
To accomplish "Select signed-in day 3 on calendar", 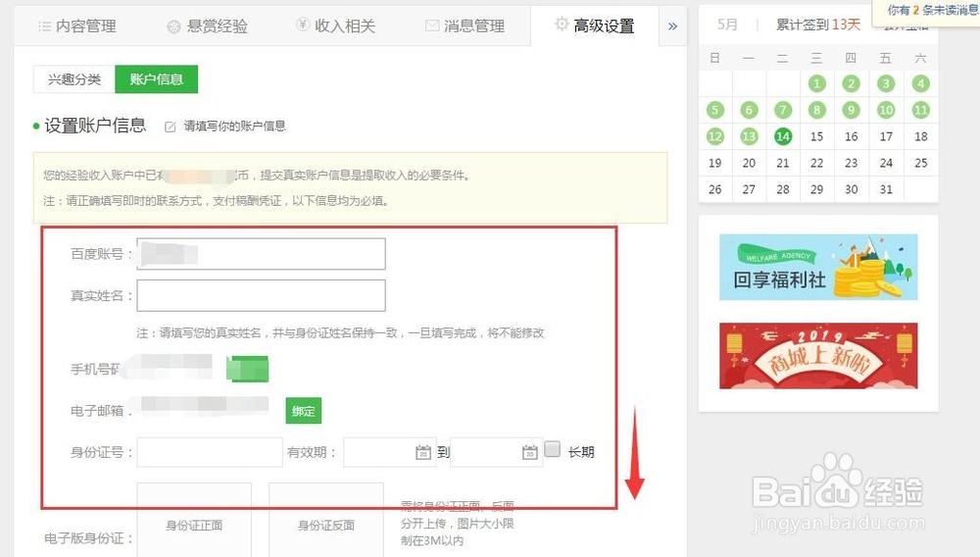I will (x=886, y=83).
